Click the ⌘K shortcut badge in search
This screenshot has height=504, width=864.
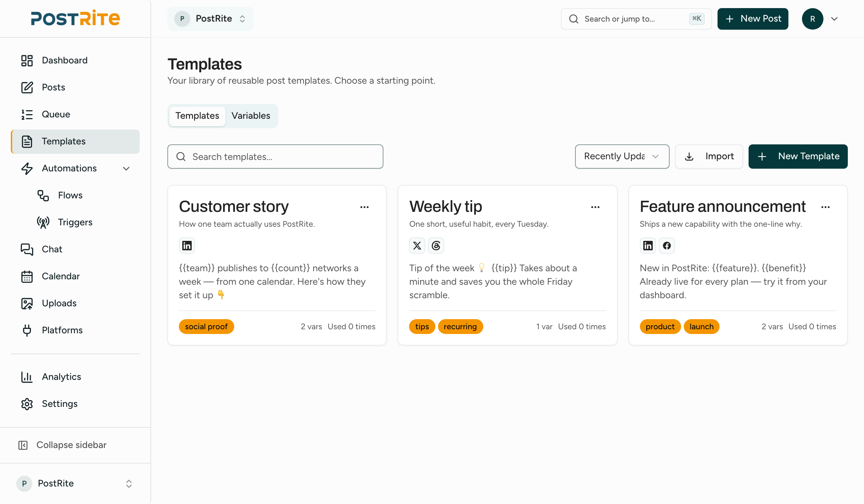[x=697, y=19]
